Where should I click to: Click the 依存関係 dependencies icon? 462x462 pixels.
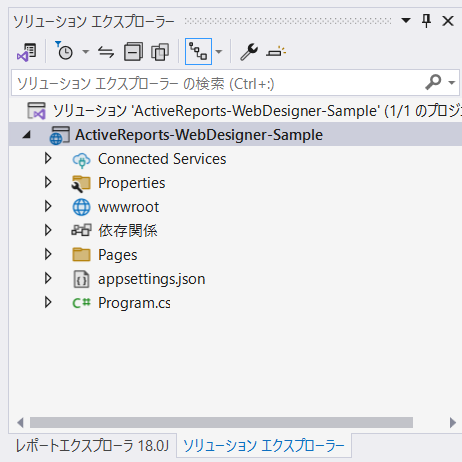tap(81, 230)
